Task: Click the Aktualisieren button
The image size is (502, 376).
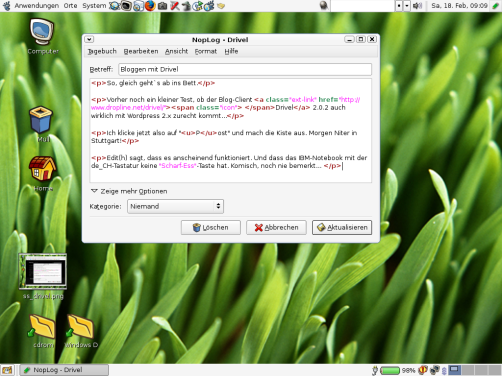Action: [x=342, y=227]
